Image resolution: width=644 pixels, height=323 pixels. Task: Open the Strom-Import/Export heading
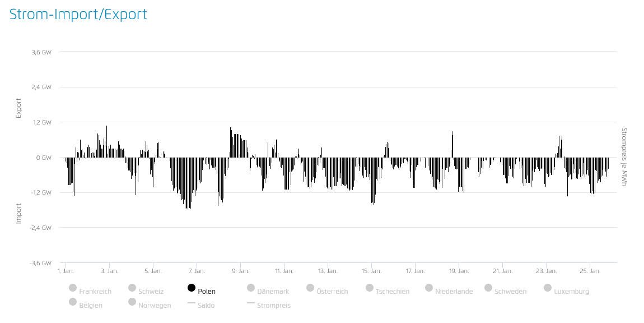pyautogui.click(x=78, y=14)
